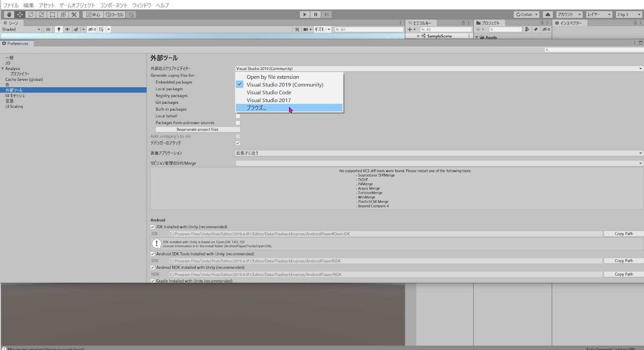Open the Shaded draw mode dropdown
Screen dimensions: 644x350
click(21, 29)
